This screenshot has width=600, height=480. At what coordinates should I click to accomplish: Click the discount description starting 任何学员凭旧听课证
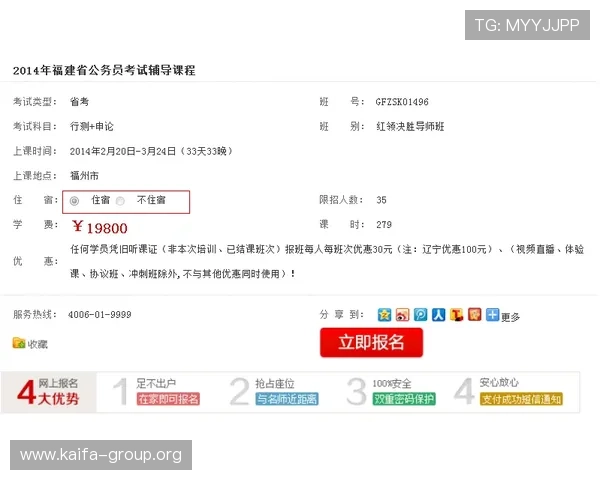327,261
